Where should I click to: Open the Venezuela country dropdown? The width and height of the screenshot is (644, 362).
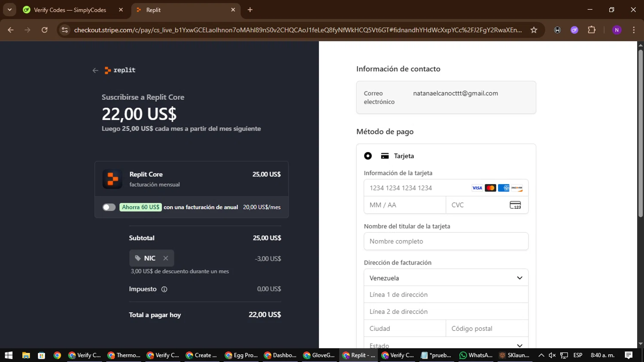coord(446,278)
